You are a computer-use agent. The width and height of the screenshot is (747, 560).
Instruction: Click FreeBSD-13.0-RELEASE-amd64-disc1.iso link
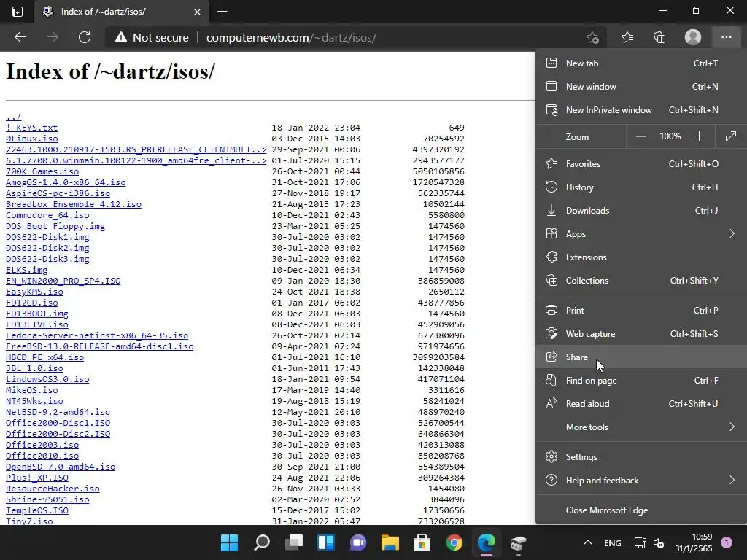pos(99,346)
